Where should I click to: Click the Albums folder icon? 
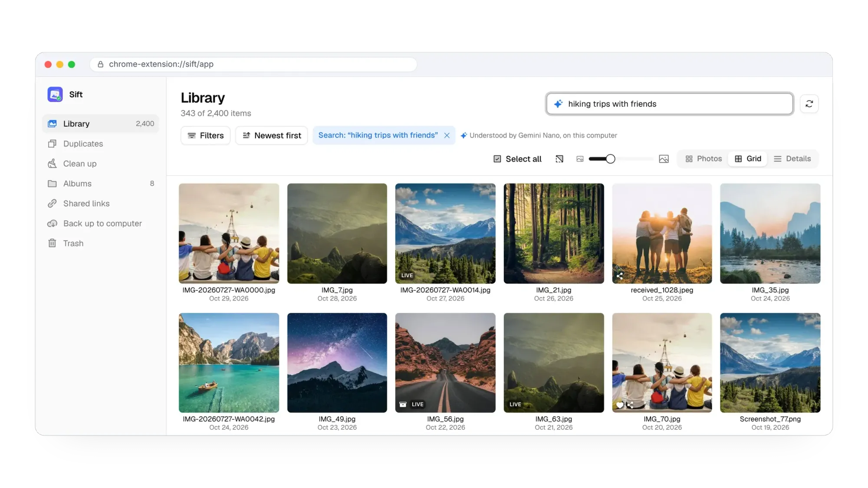52,183
